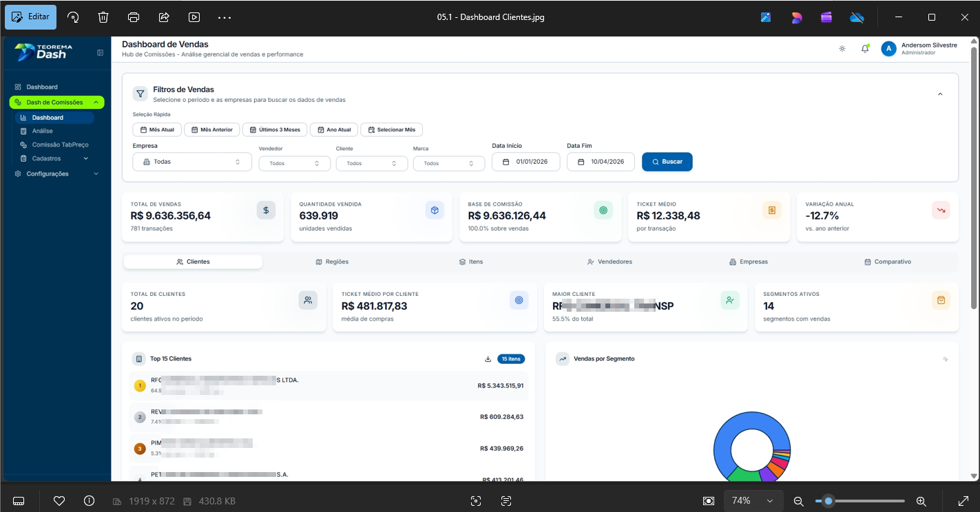
Task: Expand the Cadastros sidebar section
Action: [55, 158]
